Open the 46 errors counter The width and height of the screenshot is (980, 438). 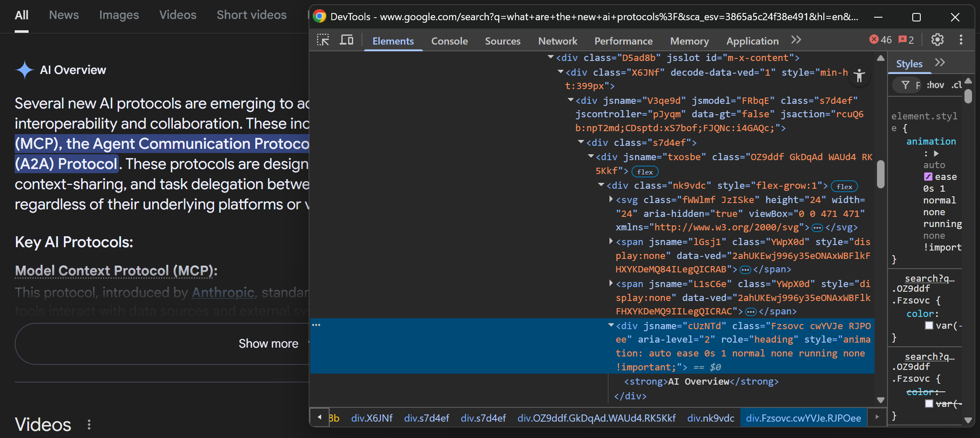pyautogui.click(x=880, y=40)
